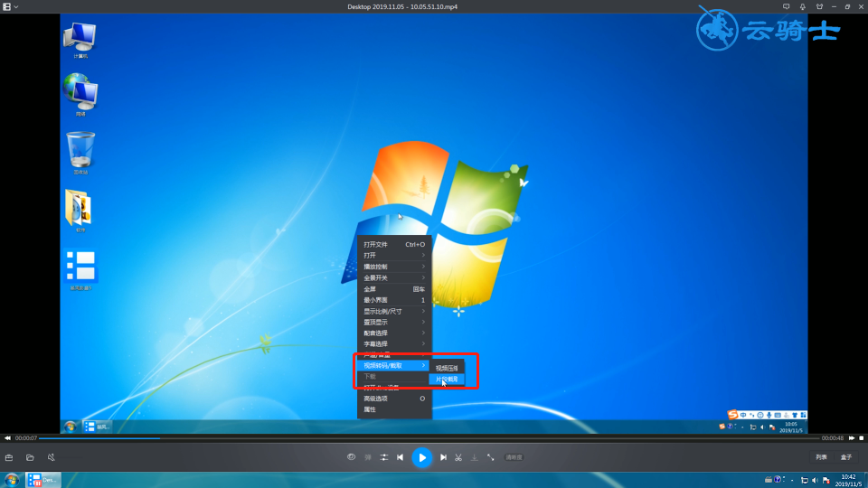Image resolution: width=868 pixels, height=488 pixels.
Task: Toggle mute speaker icon
Action: coord(51,457)
